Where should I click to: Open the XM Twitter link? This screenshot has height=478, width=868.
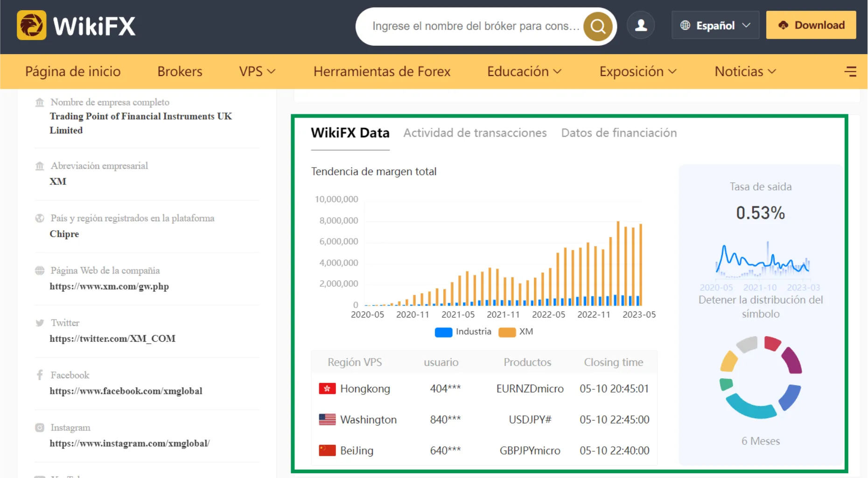click(x=112, y=338)
